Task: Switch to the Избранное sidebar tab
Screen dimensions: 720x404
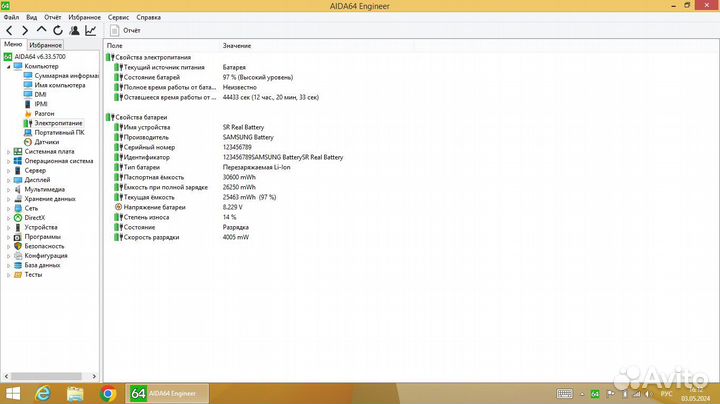Action: [45, 45]
